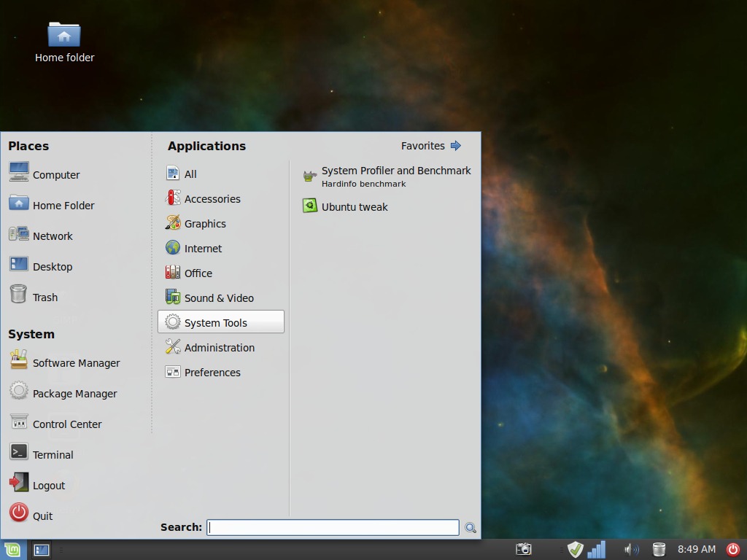Open Software Manager

tap(75, 363)
